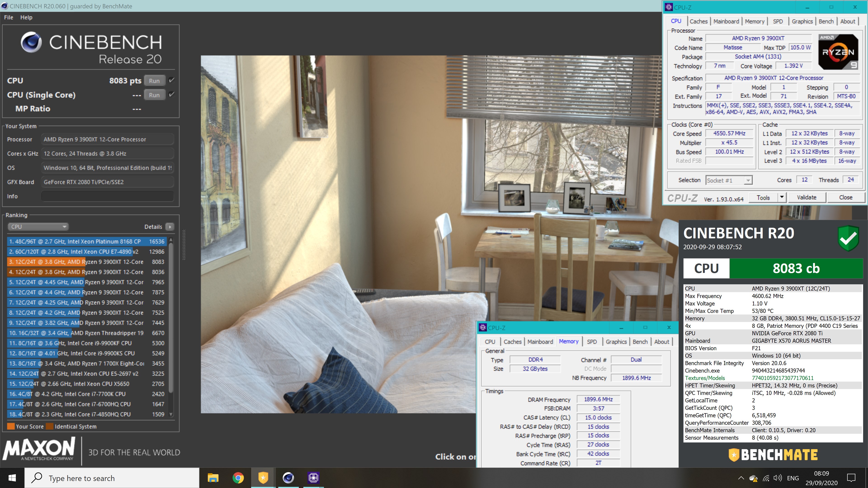Viewport: 868px width, 488px height.
Task: Open SPD tab in lower CPU-Z window
Action: coord(592,342)
